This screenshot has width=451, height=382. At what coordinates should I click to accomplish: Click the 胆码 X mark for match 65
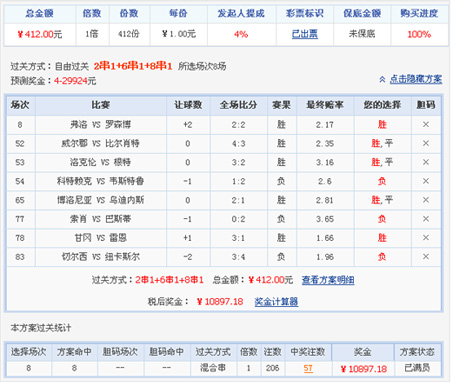(426, 200)
